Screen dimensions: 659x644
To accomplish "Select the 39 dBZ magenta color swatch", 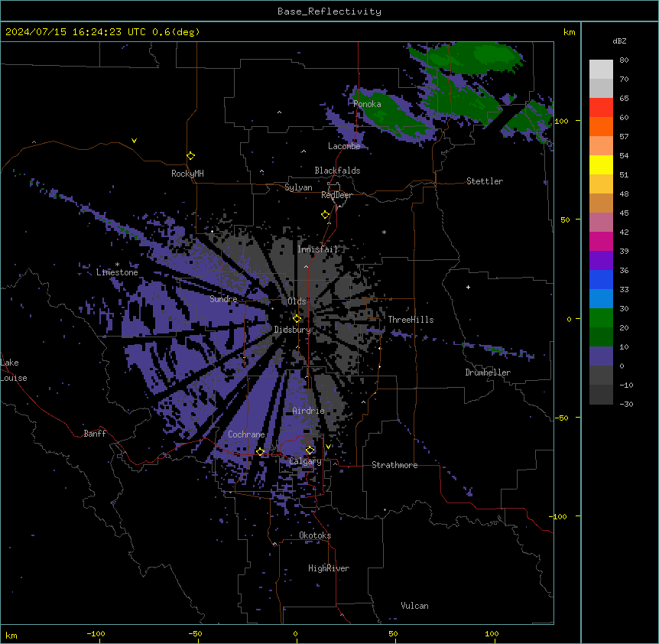I will coord(601,241).
